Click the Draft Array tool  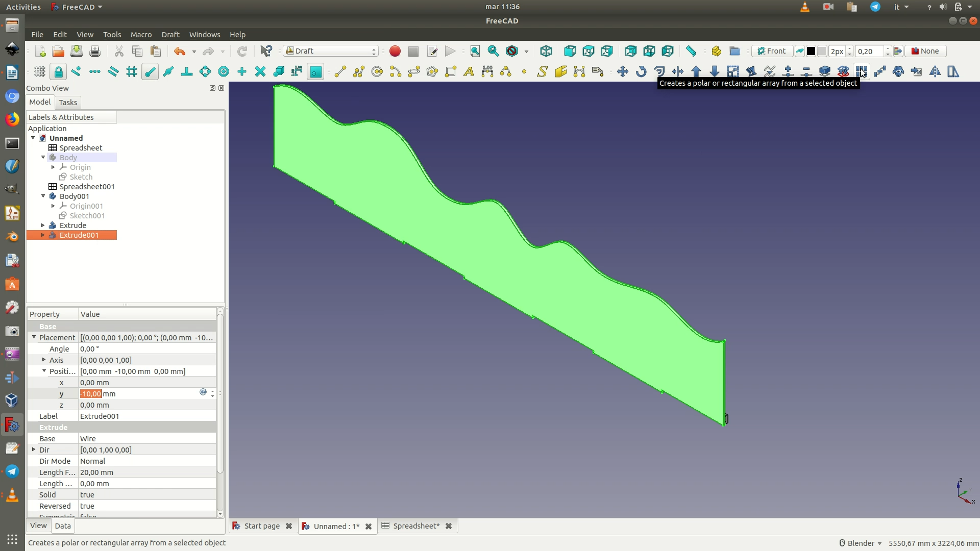[862, 71]
